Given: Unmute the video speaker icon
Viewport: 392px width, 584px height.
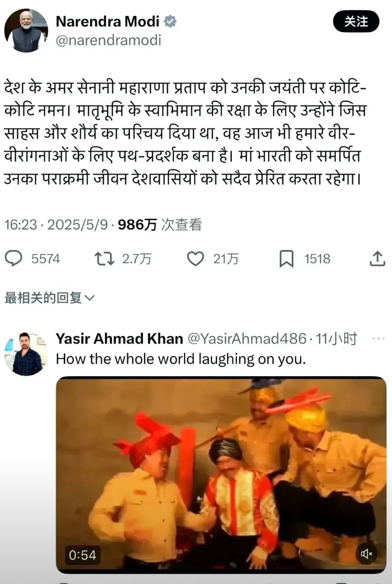Looking at the screenshot, I should tap(367, 553).
